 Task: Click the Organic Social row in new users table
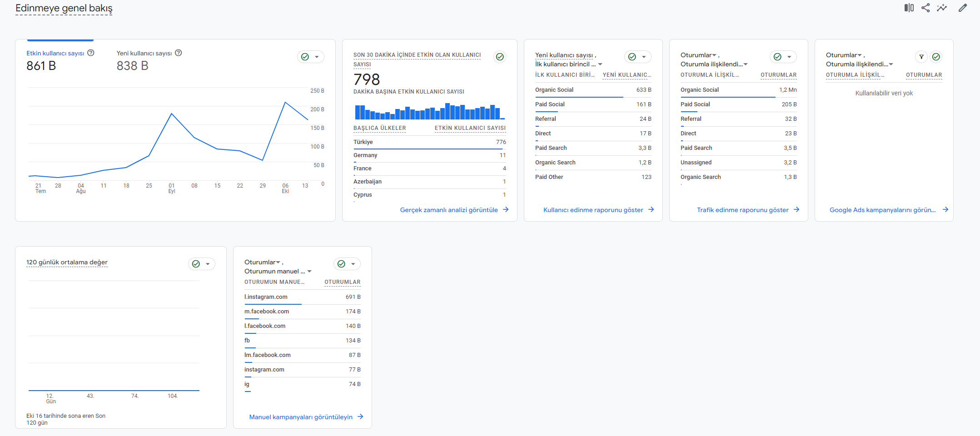tap(593, 90)
